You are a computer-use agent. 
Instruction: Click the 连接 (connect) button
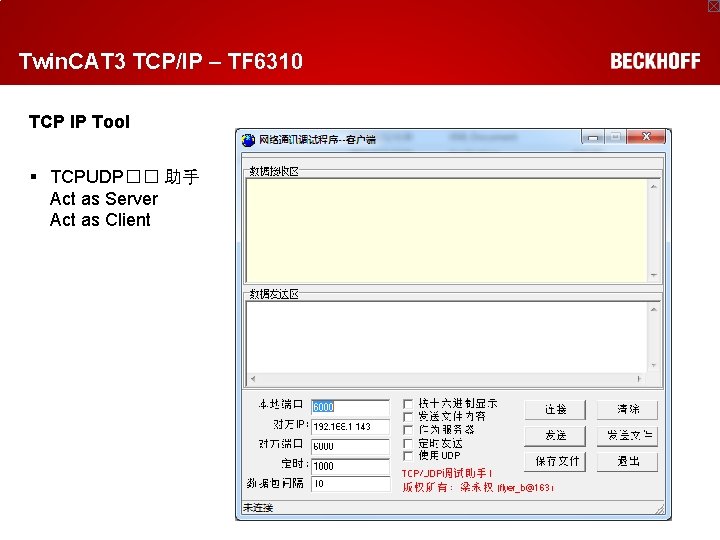[x=555, y=410]
